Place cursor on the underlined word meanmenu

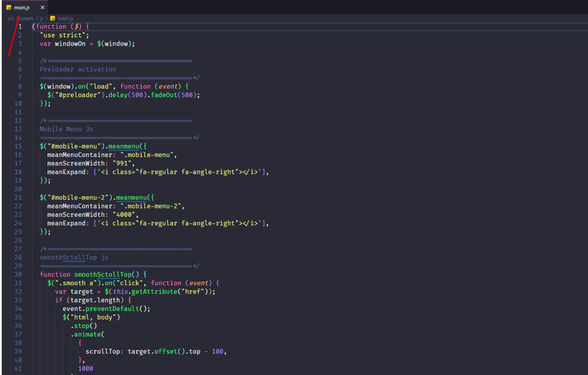point(124,146)
